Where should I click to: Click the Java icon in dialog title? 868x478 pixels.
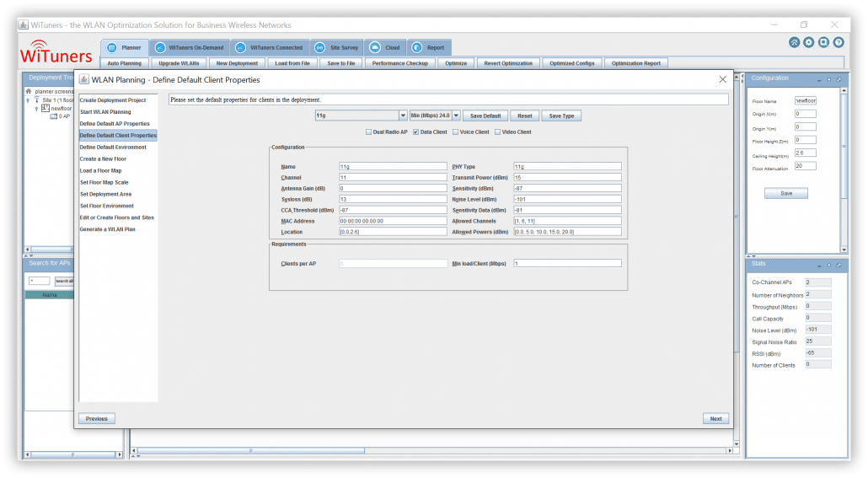pyautogui.click(x=83, y=80)
